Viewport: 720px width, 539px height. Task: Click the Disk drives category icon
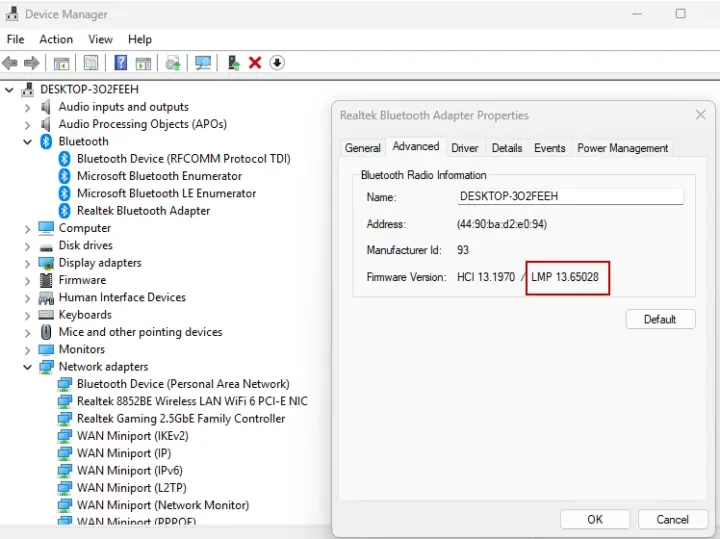tap(46, 246)
